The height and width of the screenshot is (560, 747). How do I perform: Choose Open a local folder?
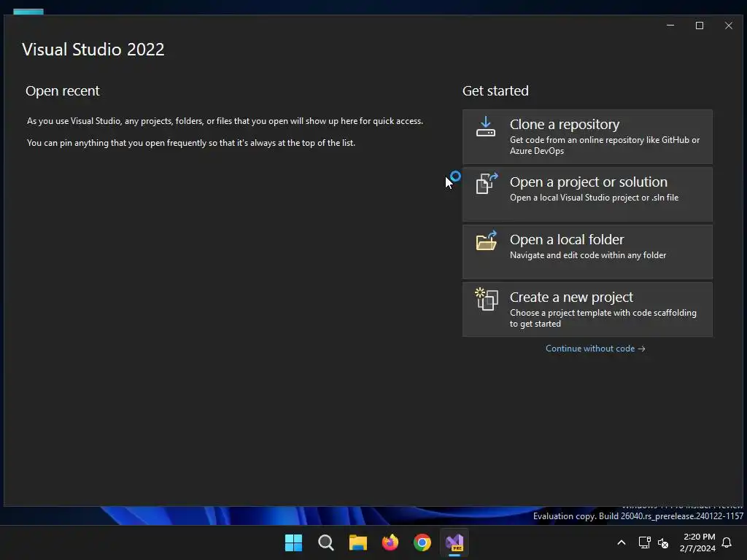(587, 252)
